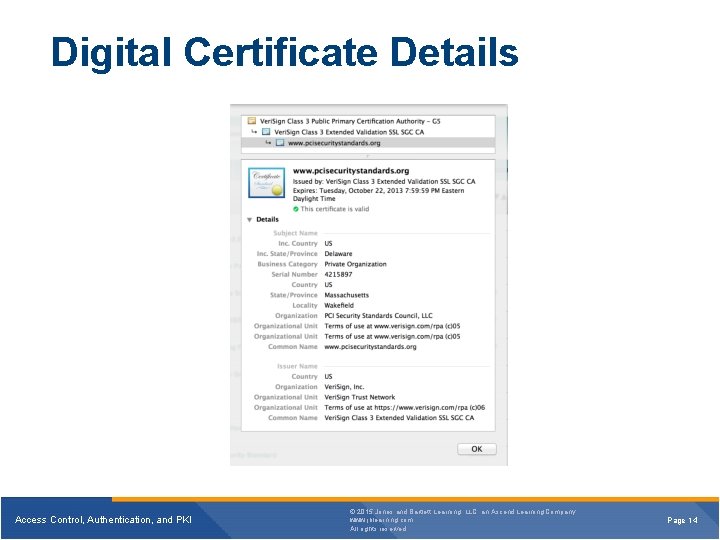The height and width of the screenshot is (540, 720).
Task: Click the Subject Name section header
Action: coord(295,233)
